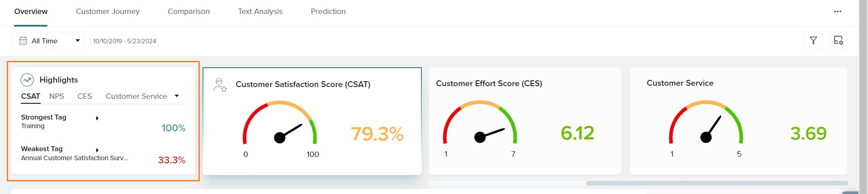Click the filter funnel icon
The width and height of the screenshot is (868, 194).
point(813,41)
